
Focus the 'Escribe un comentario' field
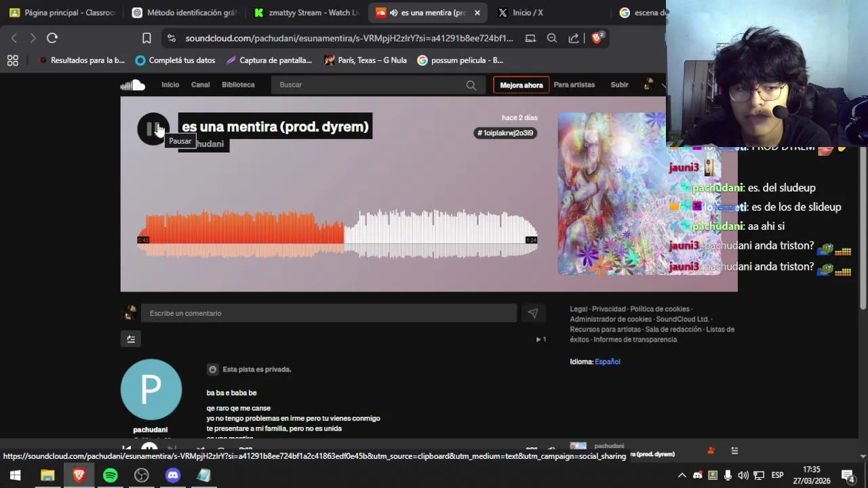pos(329,313)
